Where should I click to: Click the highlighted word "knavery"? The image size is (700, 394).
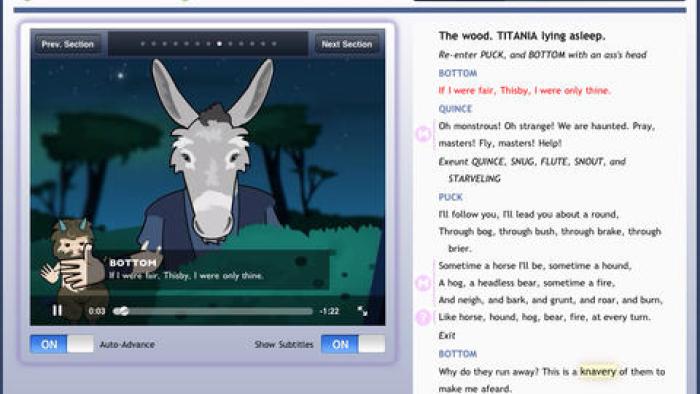pyautogui.click(x=598, y=371)
